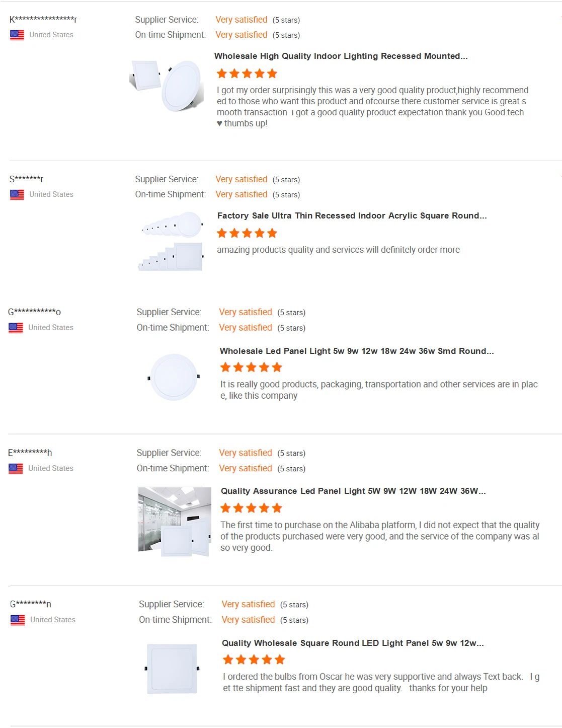Viewport: 562px width, 728px height.
Task: Click the office interior panel light thumbnail
Action: pyautogui.click(x=174, y=521)
